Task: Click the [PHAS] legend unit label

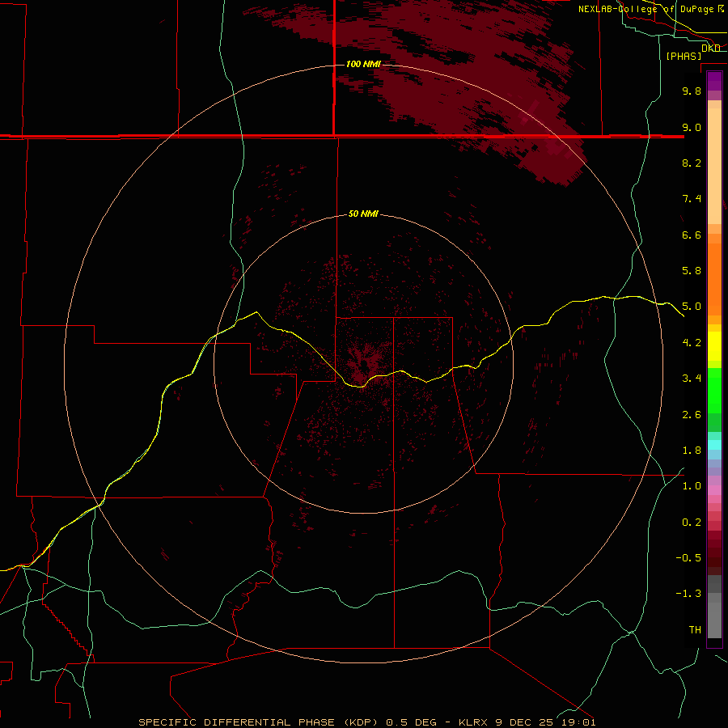Action: point(684,56)
